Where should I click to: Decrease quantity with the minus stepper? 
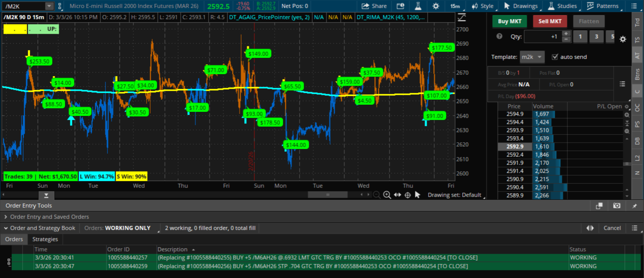pyautogui.click(x=566, y=39)
